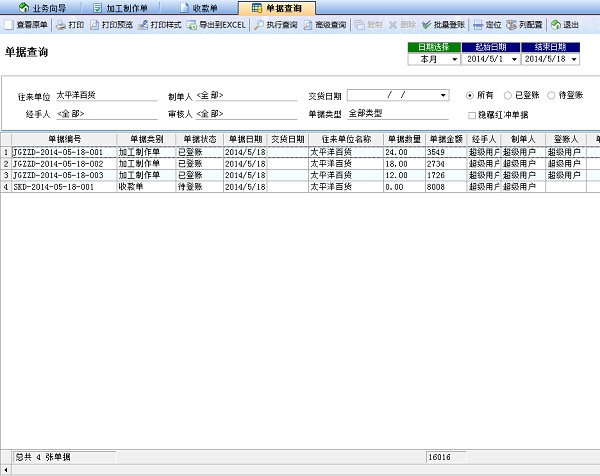The height and width of the screenshot is (476, 600).
Task: Click the 单据金额 column header
Action: click(444, 139)
